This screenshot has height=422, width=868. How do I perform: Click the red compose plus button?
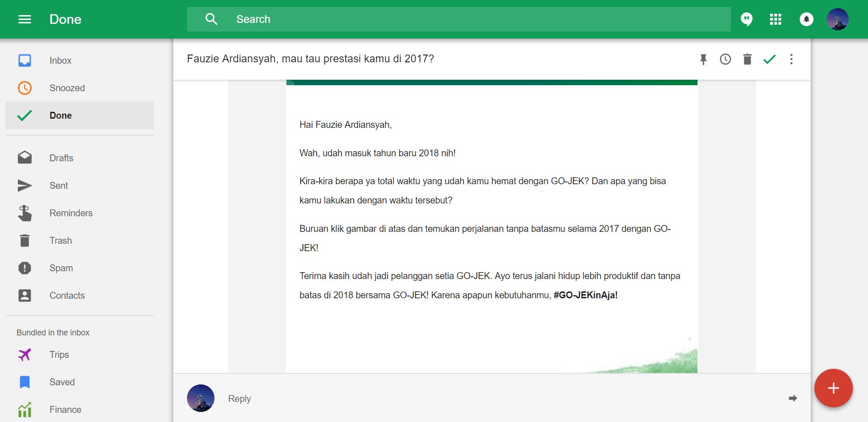pyautogui.click(x=834, y=388)
